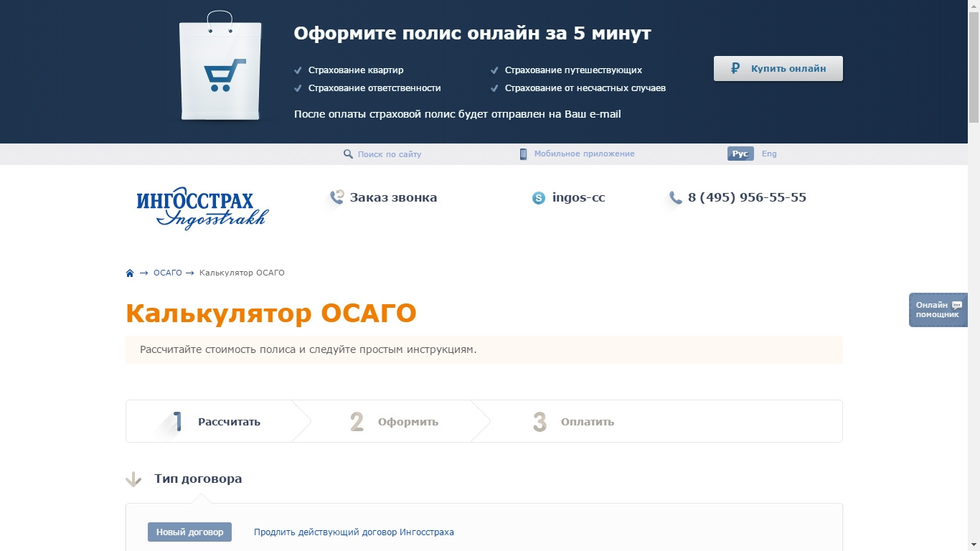
Task: Click the Калькулятор ОСАГО breadcrumb text
Action: click(242, 273)
